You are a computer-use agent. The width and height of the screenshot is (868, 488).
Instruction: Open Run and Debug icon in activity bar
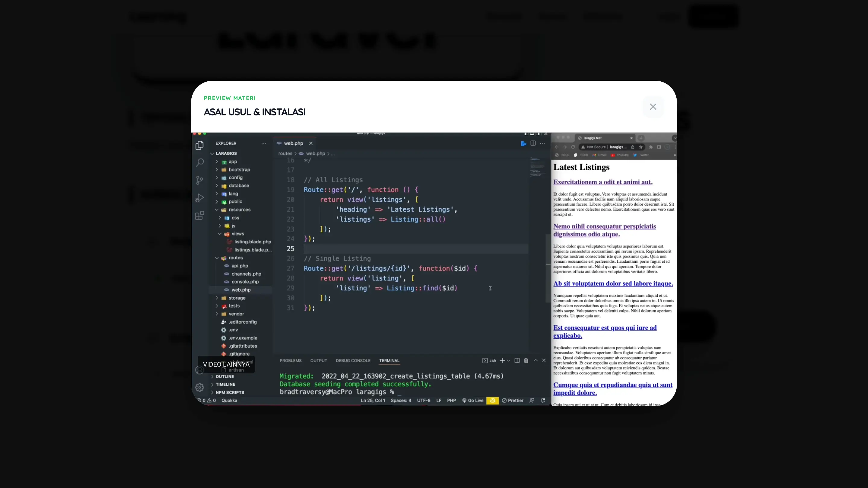tap(200, 198)
